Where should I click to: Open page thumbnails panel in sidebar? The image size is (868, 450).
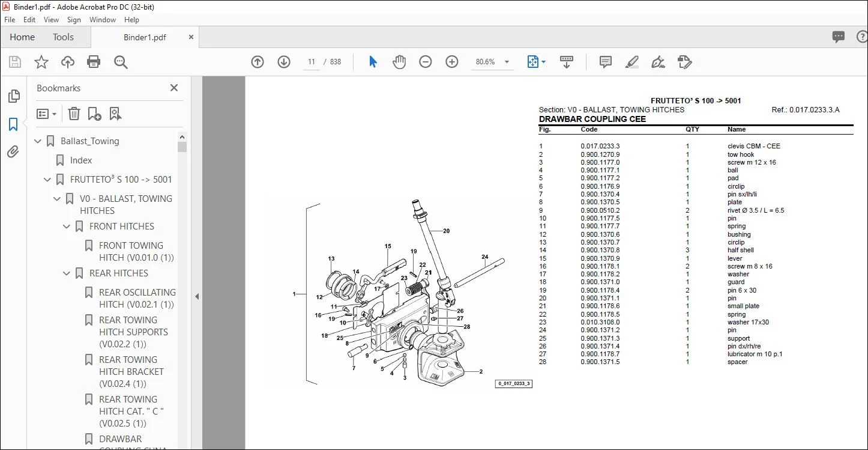click(x=13, y=97)
